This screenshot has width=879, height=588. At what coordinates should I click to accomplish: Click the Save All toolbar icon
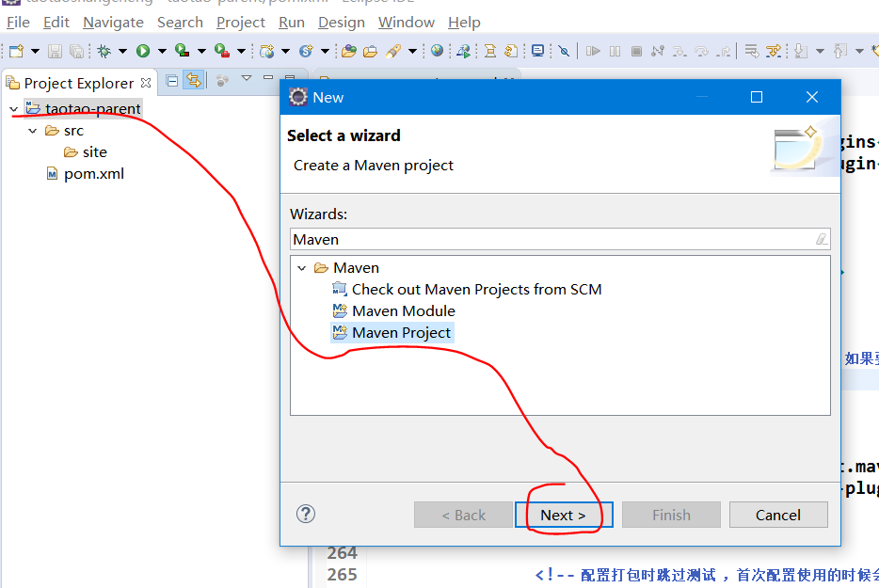pyautogui.click(x=76, y=51)
